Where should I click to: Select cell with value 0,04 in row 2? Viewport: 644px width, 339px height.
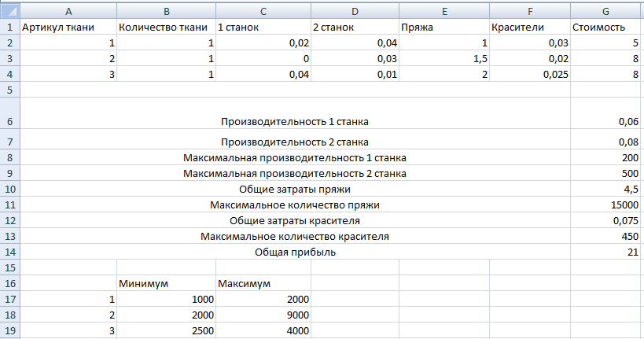point(355,42)
